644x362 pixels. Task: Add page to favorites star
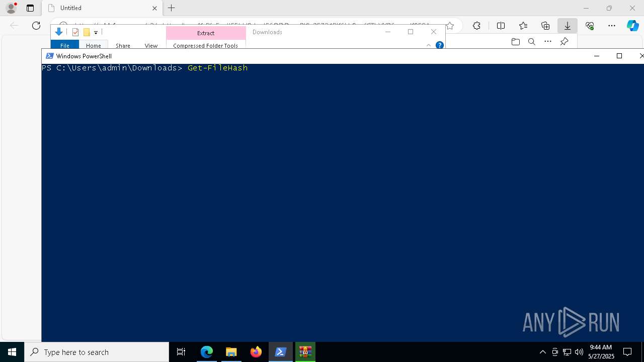click(x=450, y=26)
